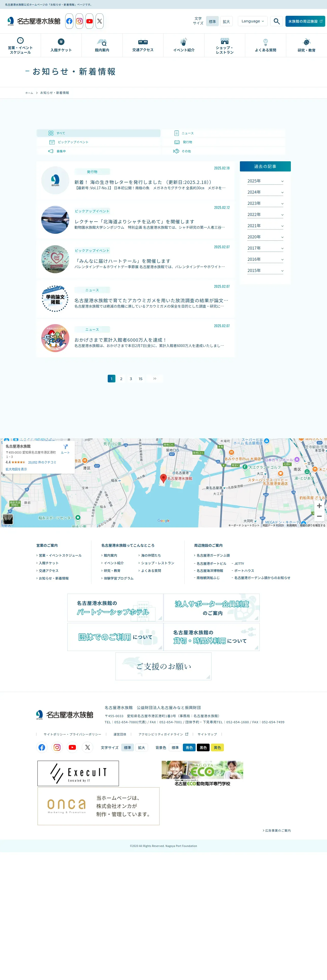The width and height of the screenshot is (327, 980).
Task: Open the Instagram icon in the header
Action: [79, 21]
